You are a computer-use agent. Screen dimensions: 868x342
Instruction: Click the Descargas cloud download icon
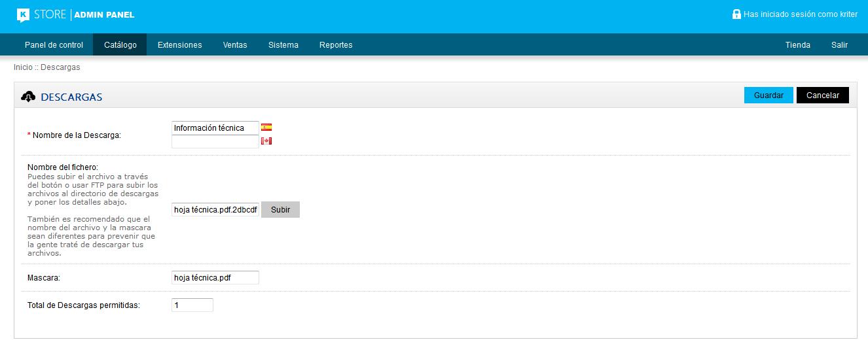(x=28, y=97)
